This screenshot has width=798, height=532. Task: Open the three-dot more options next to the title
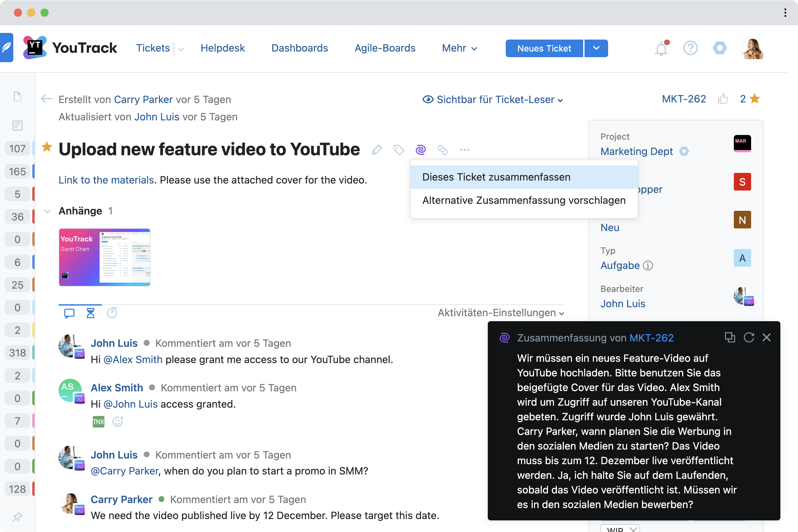point(465,150)
